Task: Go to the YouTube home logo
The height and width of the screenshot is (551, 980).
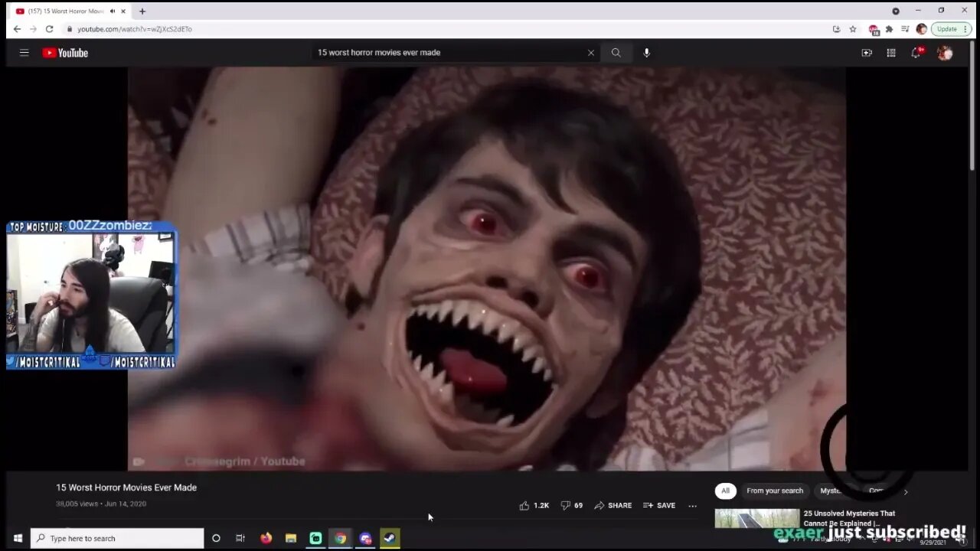Action: [65, 53]
